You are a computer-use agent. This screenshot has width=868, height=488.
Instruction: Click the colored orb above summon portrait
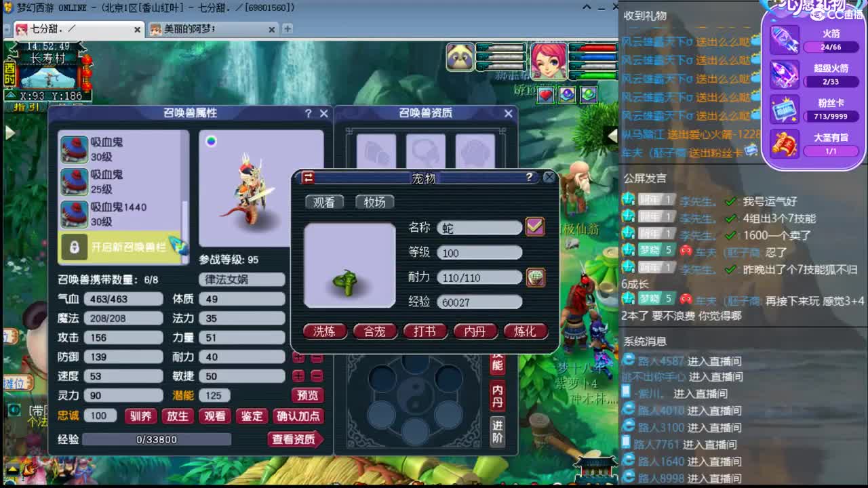click(x=212, y=141)
